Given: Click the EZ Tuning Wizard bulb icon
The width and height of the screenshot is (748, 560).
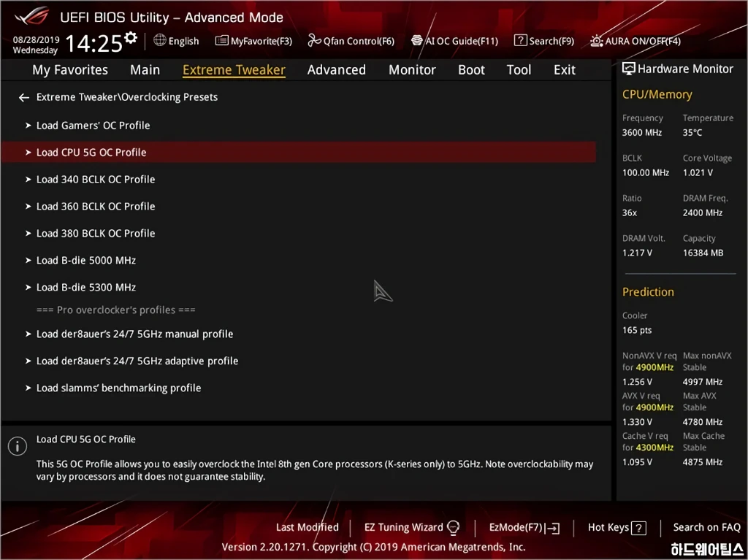Looking at the screenshot, I should pyautogui.click(x=453, y=528).
